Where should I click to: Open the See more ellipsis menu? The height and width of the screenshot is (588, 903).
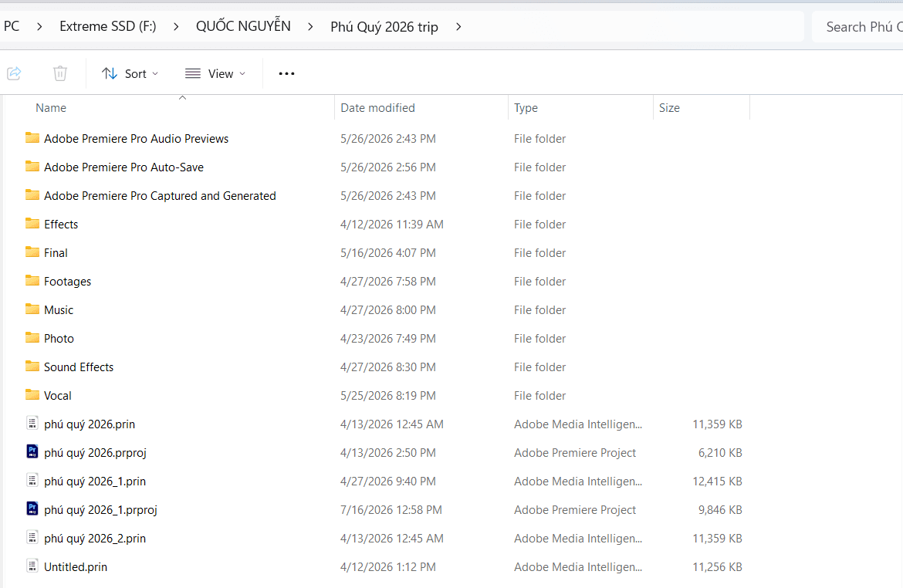(286, 74)
